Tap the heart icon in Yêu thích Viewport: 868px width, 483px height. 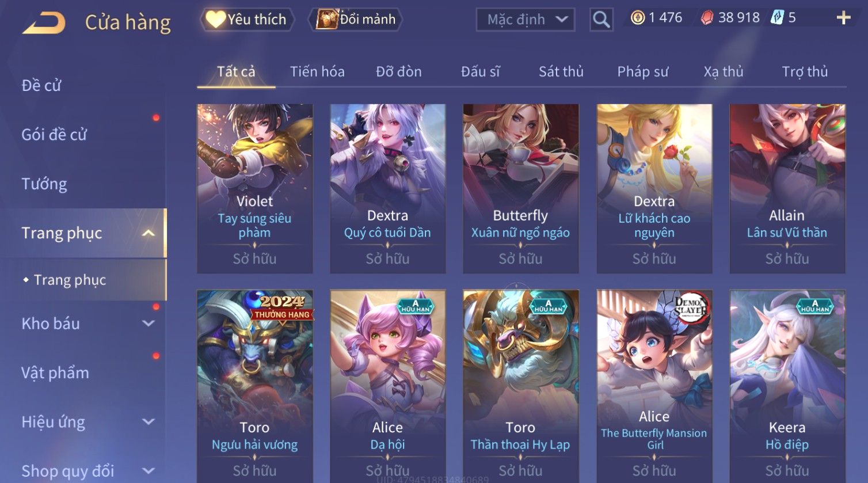click(x=215, y=19)
